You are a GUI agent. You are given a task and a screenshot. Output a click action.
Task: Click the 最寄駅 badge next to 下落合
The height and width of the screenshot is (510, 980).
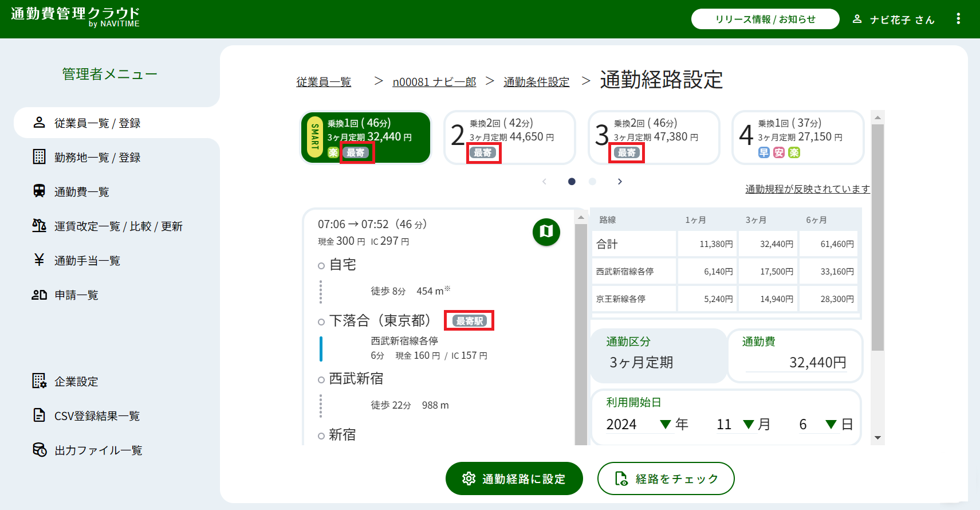tap(470, 321)
